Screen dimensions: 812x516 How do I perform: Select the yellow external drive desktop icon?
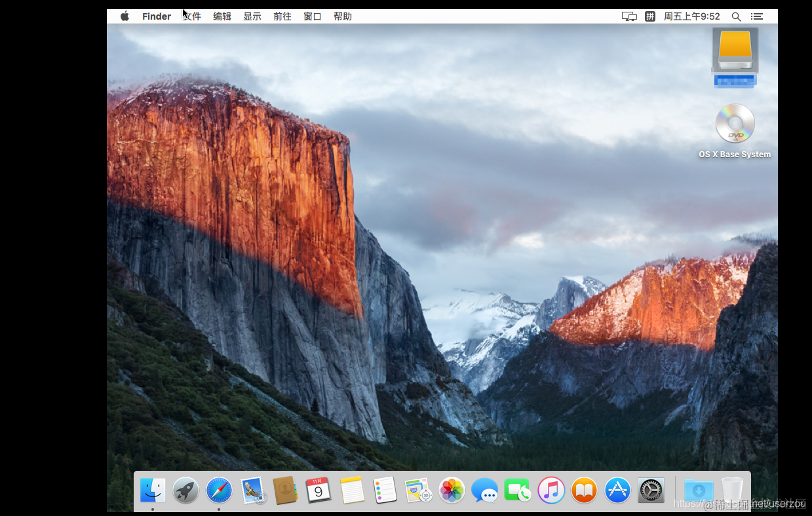tap(735, 50)
